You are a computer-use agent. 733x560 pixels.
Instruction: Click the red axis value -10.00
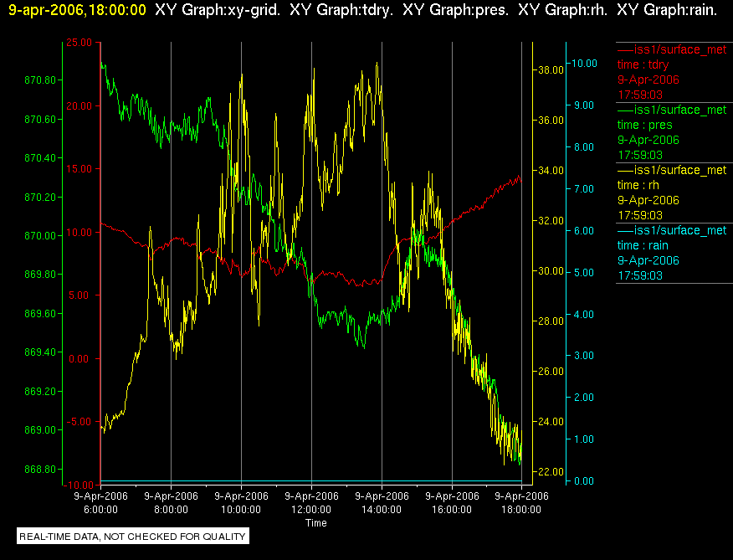tap(79, 486)
